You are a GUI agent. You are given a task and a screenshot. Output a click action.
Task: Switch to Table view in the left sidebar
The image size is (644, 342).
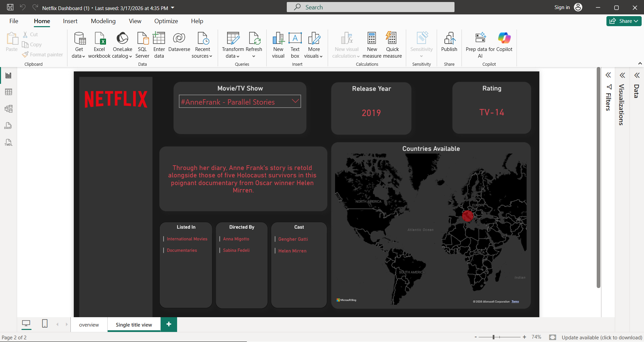(8, 92)
